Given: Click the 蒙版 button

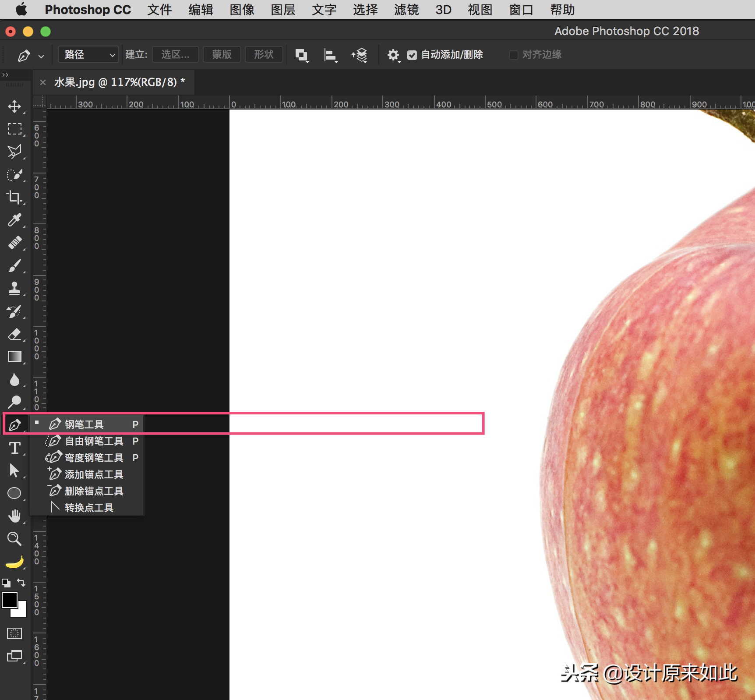Looking at the screenshot, I should coord(222,54).
